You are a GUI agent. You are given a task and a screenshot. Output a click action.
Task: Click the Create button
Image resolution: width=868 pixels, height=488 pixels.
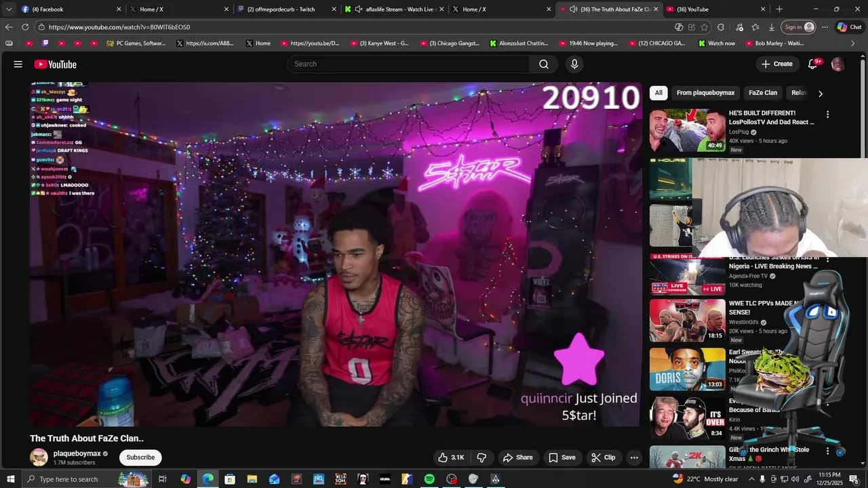click(x=777, y=64)
